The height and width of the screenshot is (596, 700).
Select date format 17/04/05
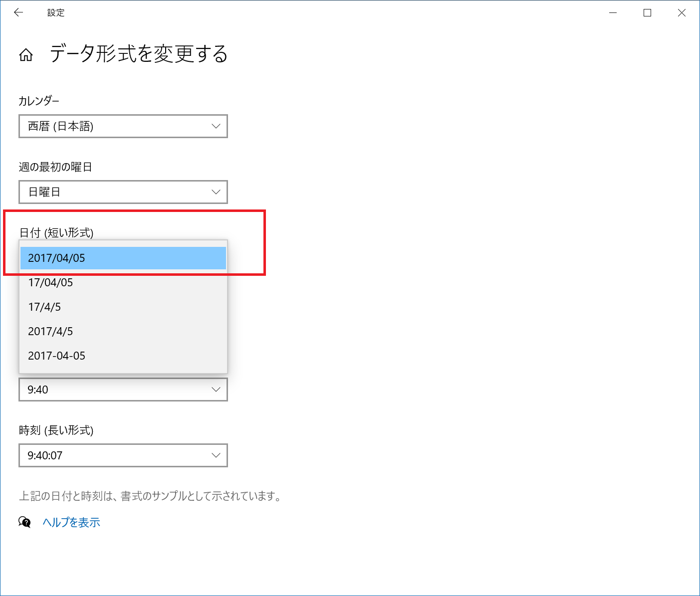pos(123,282)
